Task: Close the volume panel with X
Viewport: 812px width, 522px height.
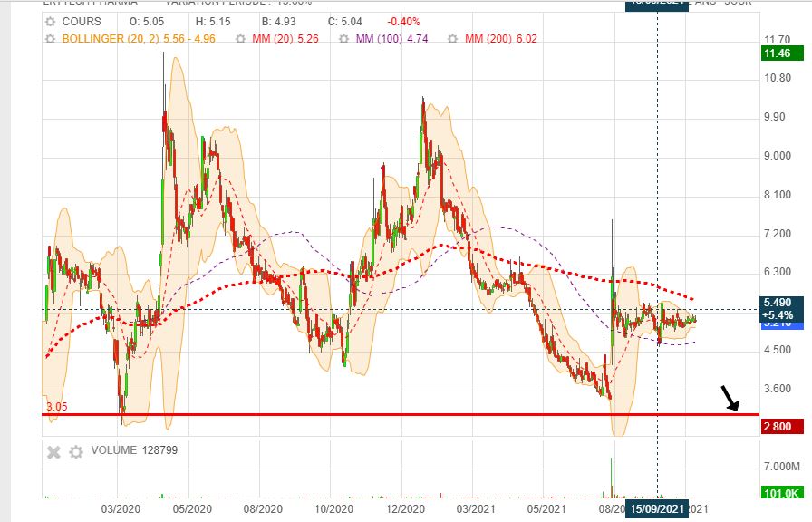Action: 53,452
